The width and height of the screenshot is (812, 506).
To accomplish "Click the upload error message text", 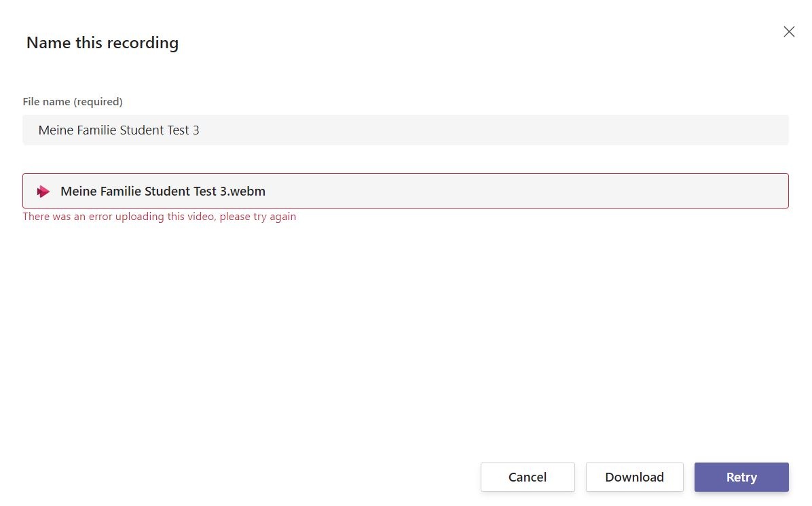I will click(x=159, y=217).
